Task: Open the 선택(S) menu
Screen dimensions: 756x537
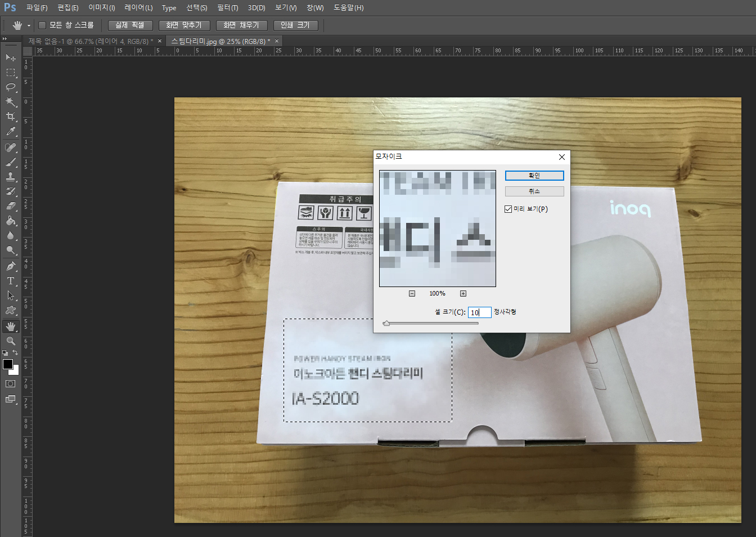Action: (x=197, y=7)
